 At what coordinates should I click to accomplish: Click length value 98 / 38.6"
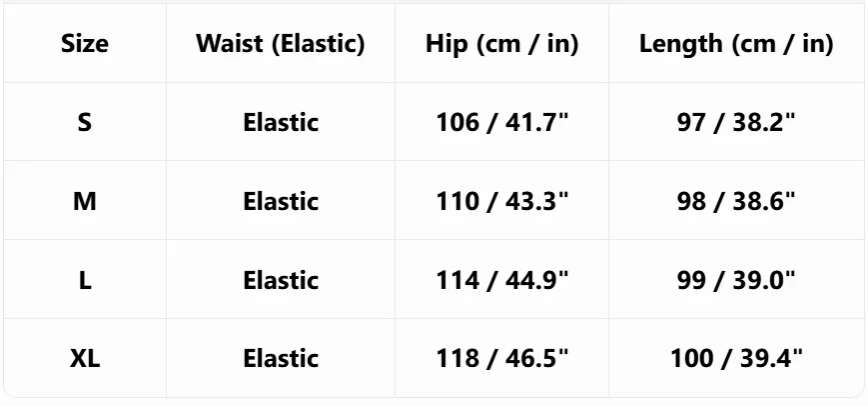click(736, 201)
